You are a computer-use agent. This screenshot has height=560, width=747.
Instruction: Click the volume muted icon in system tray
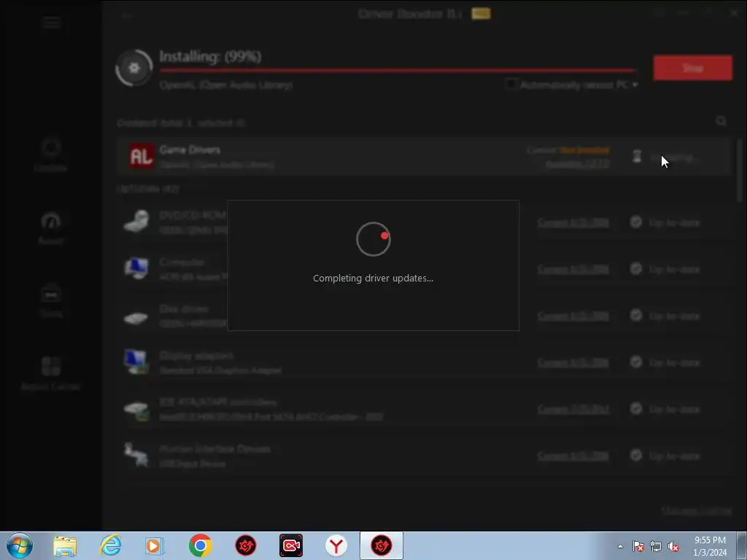pos(673,547)
